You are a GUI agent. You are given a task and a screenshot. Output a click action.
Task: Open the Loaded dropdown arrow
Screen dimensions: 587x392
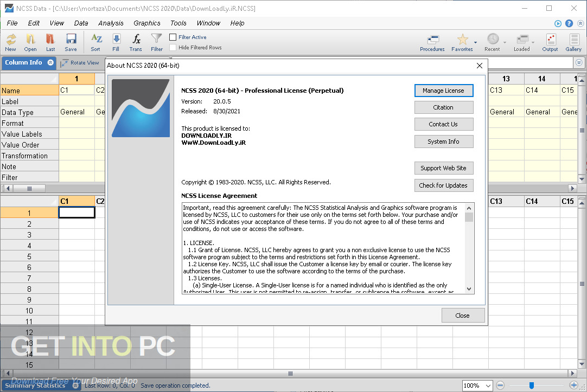(533, 42)
